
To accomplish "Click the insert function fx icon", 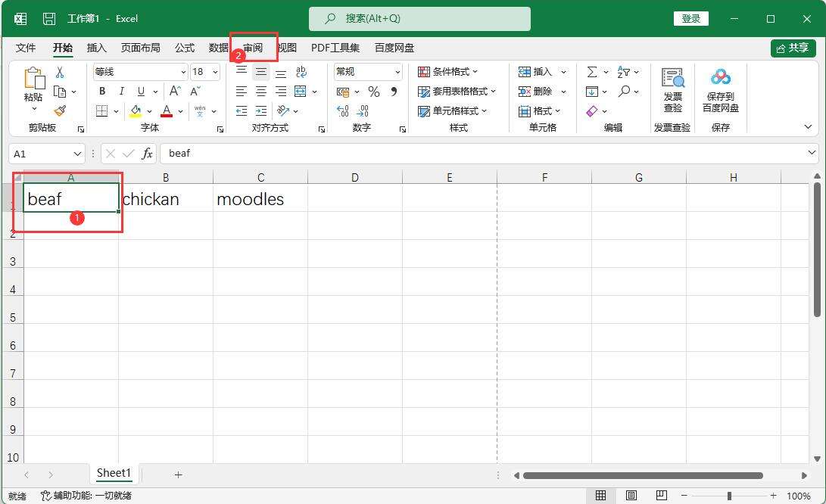I will 147,154.
